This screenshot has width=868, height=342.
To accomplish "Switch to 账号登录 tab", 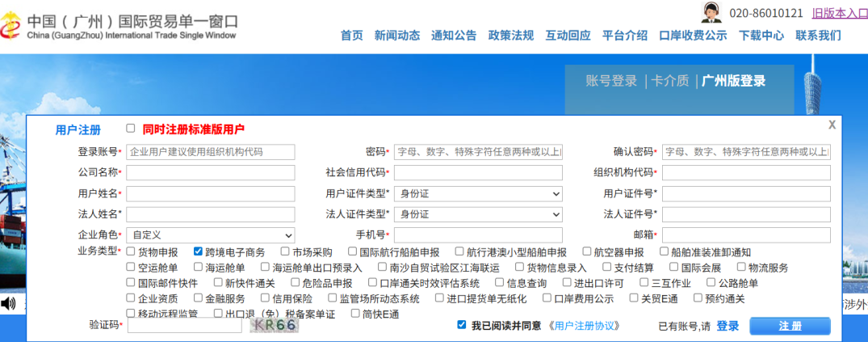I will [611, 81].
